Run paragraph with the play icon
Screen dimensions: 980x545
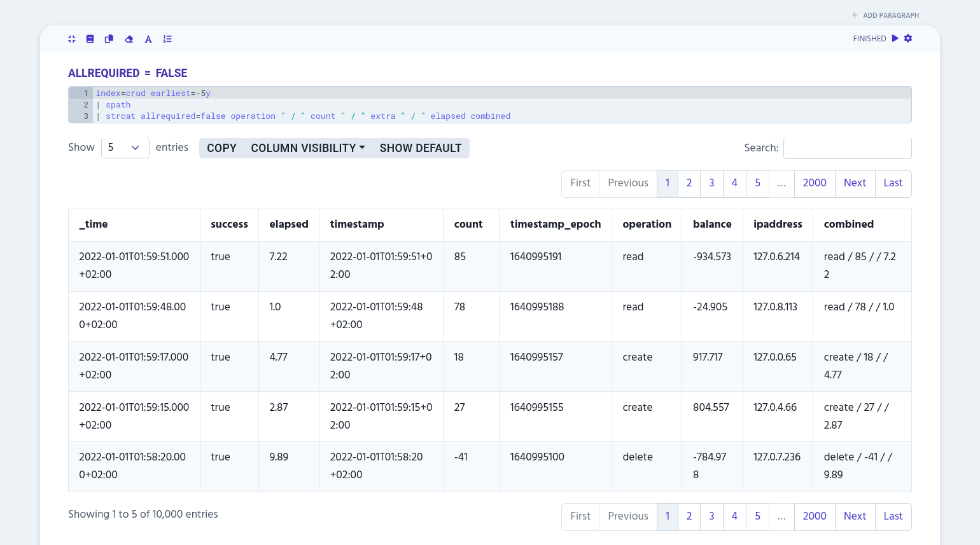coord(895,38)
